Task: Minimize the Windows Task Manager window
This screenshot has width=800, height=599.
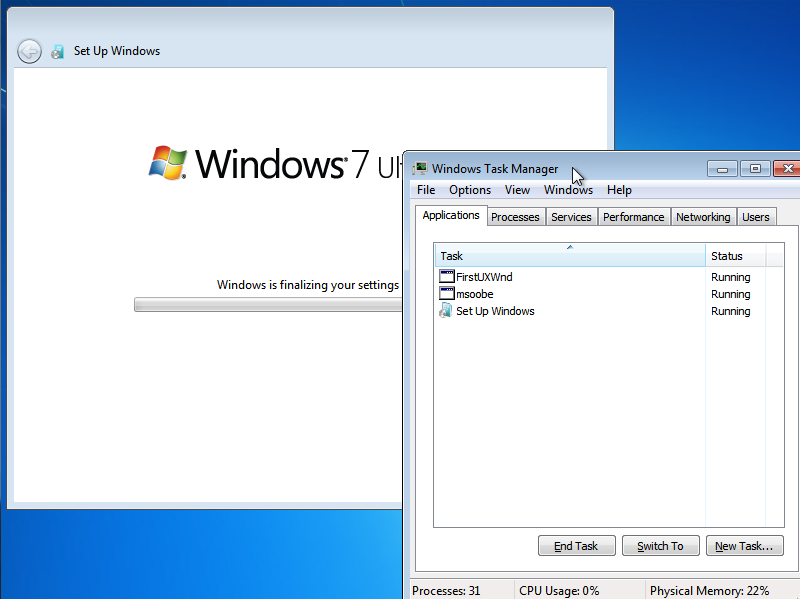Action: click(722, 169)
